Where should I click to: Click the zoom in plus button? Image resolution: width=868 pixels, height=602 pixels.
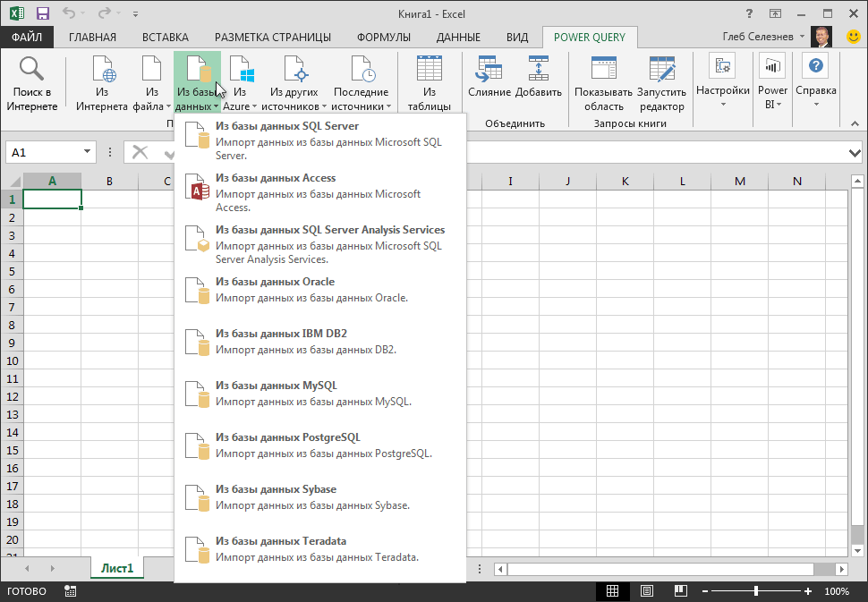(x=808, y=591)
